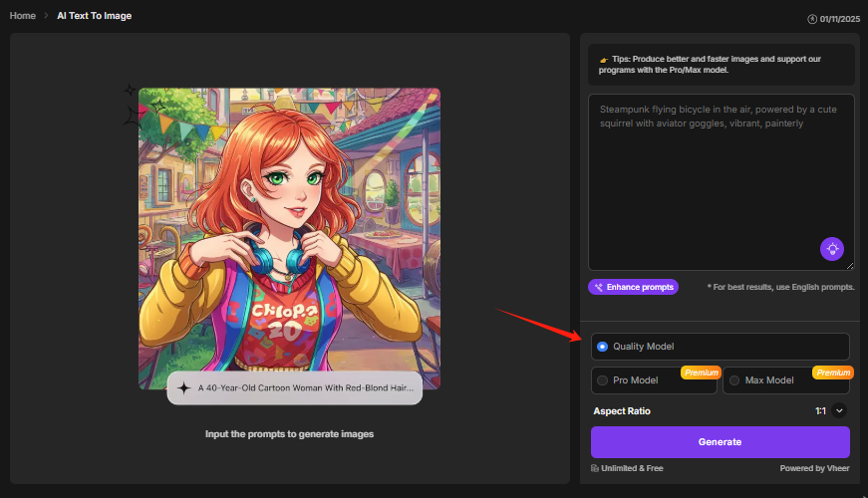Viewport: 868px width, 498px height.
Task: Expand the Aspect Ratio chevron dropdown
Action: coord(839,410)
